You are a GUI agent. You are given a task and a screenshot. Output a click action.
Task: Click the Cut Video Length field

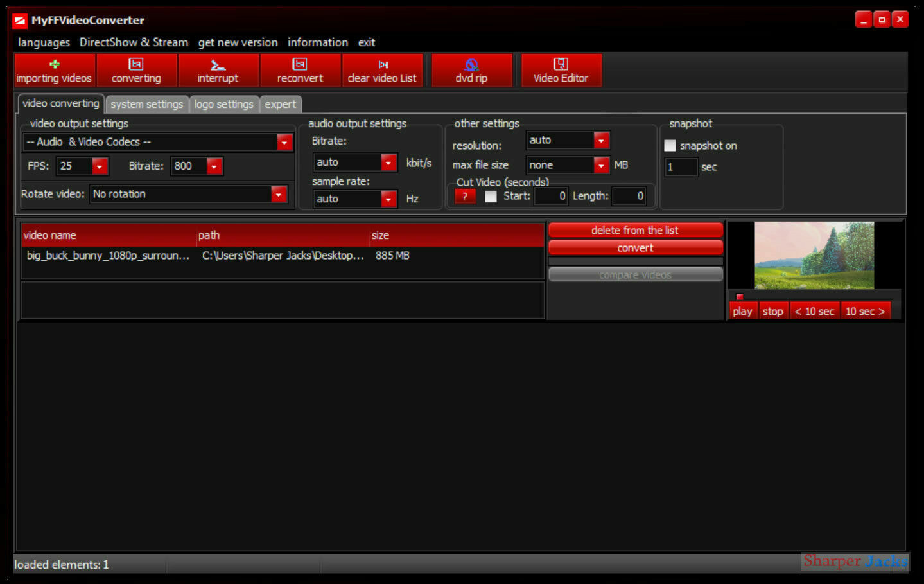tap(629, 196)
